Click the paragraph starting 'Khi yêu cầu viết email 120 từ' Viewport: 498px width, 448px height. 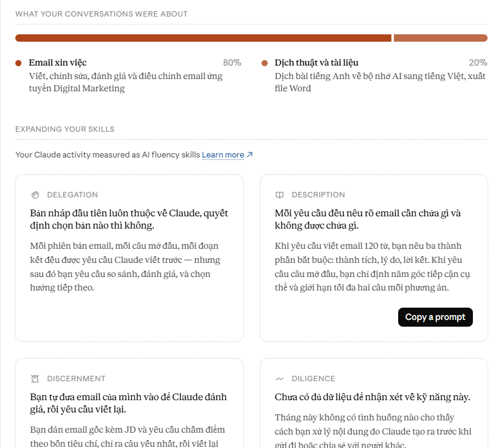372,267
